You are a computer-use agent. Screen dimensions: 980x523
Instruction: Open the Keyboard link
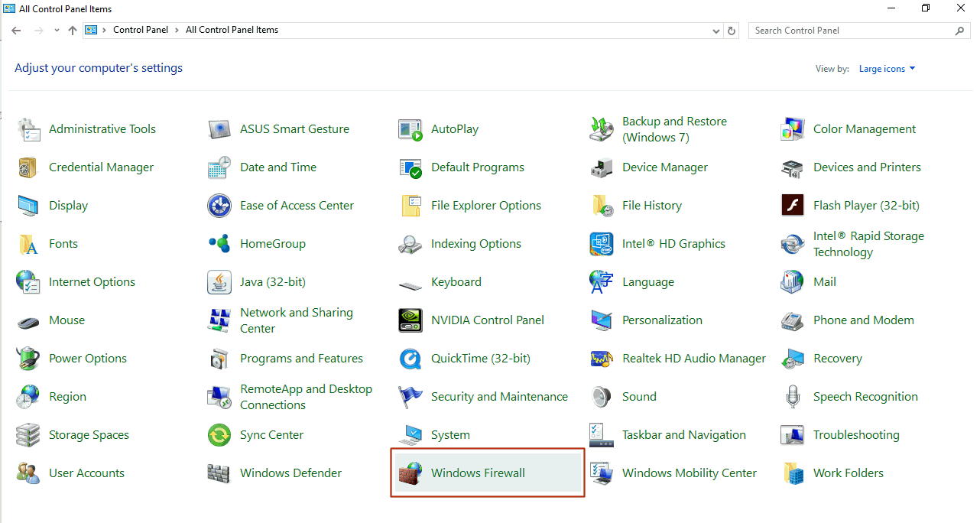(456, 282)
